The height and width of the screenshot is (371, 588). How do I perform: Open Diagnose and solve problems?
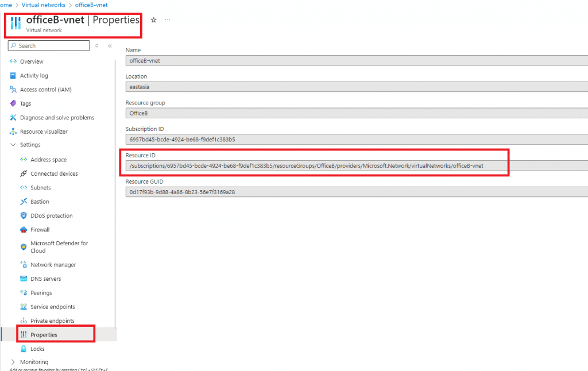[57, 118]
